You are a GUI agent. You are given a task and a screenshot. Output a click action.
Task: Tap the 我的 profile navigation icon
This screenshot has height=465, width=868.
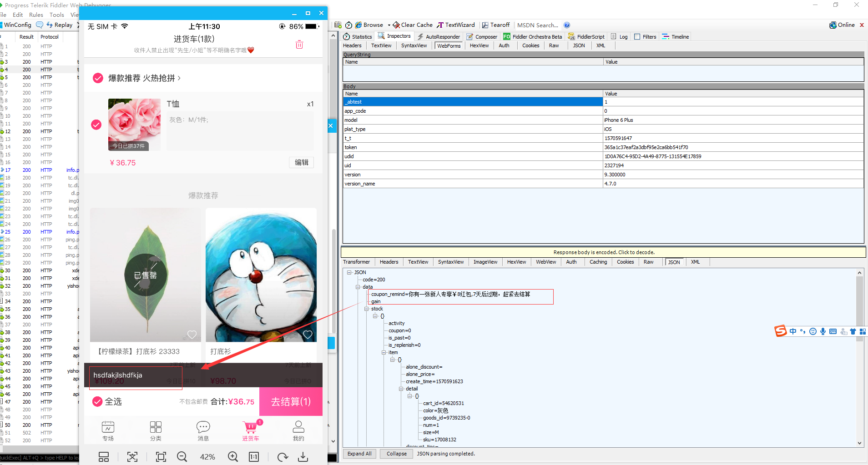click(298, 431)
